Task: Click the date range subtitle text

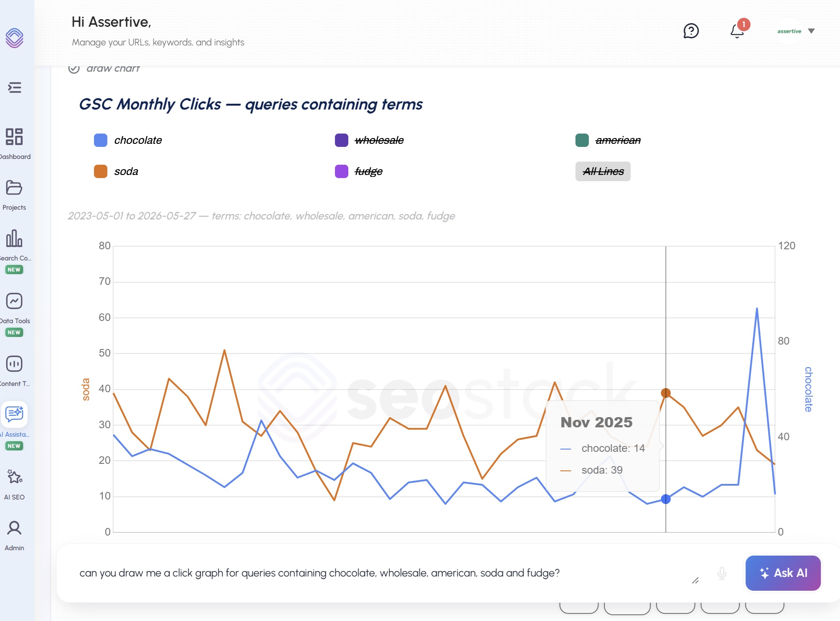Action: coord(261,216)
